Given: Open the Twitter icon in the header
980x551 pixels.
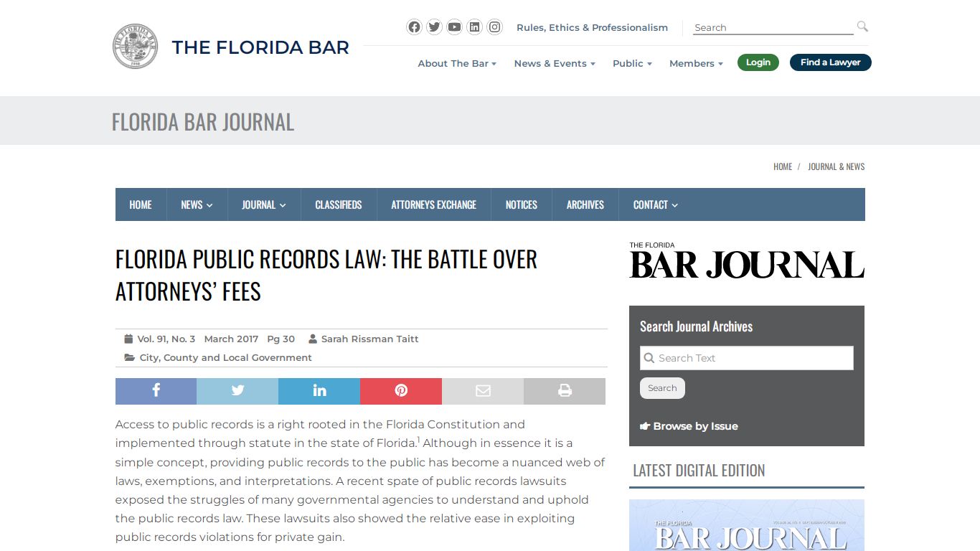Looking at the screenshot, I should point(434,27).
